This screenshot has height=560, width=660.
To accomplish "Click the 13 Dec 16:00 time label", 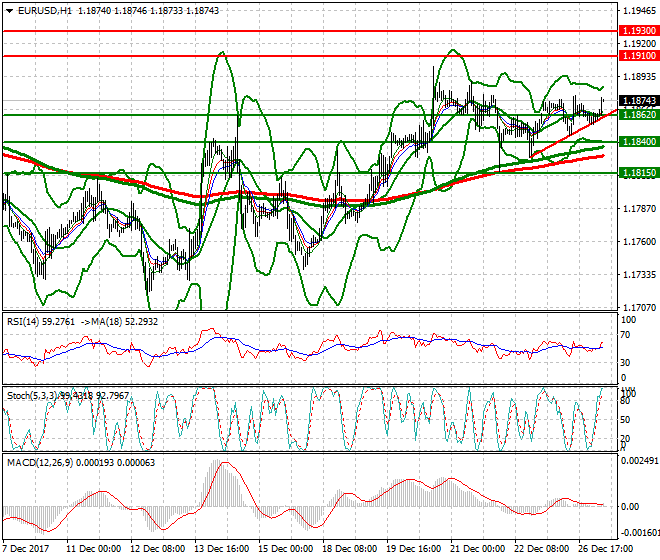I will click(x=221, y=549).
